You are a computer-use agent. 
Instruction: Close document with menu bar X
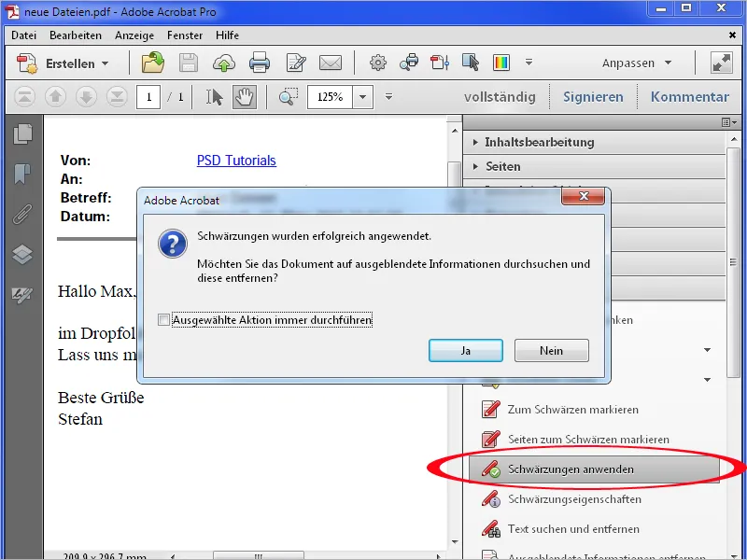click(x=732, y=35)
